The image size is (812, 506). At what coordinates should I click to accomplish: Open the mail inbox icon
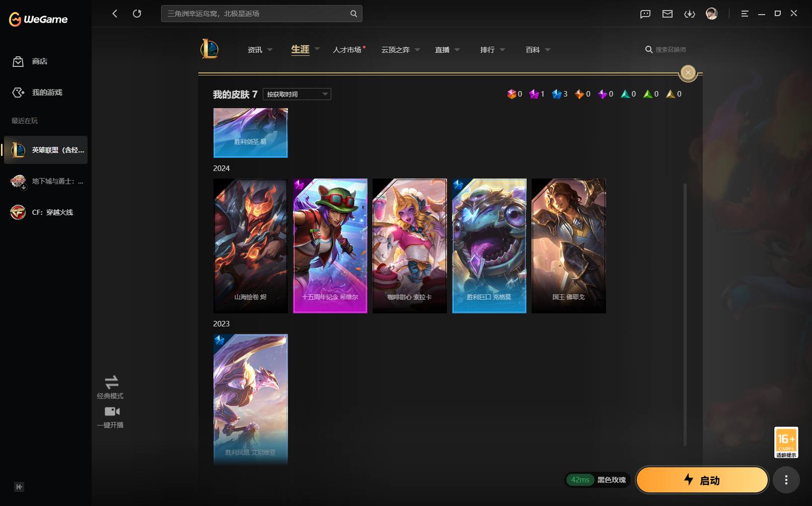668,14
